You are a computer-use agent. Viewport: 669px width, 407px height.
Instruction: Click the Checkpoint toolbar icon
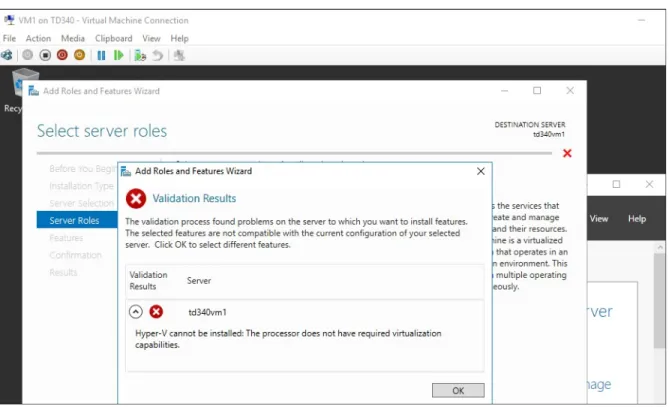140,55
